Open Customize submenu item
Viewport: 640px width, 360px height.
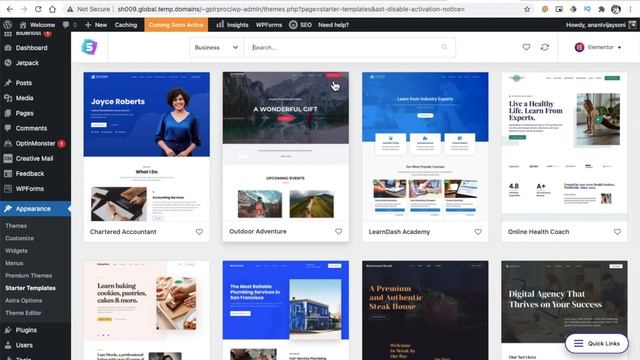[20, 238]
